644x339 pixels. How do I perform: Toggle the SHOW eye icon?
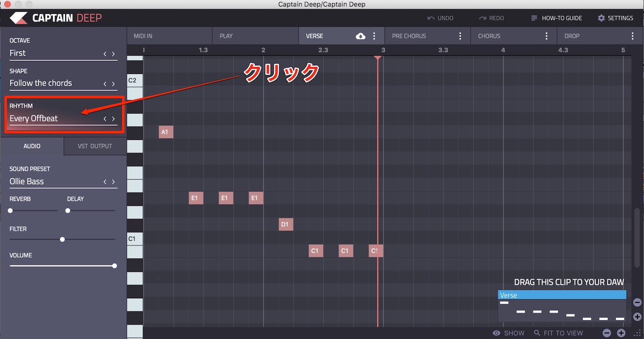(496, 333)
